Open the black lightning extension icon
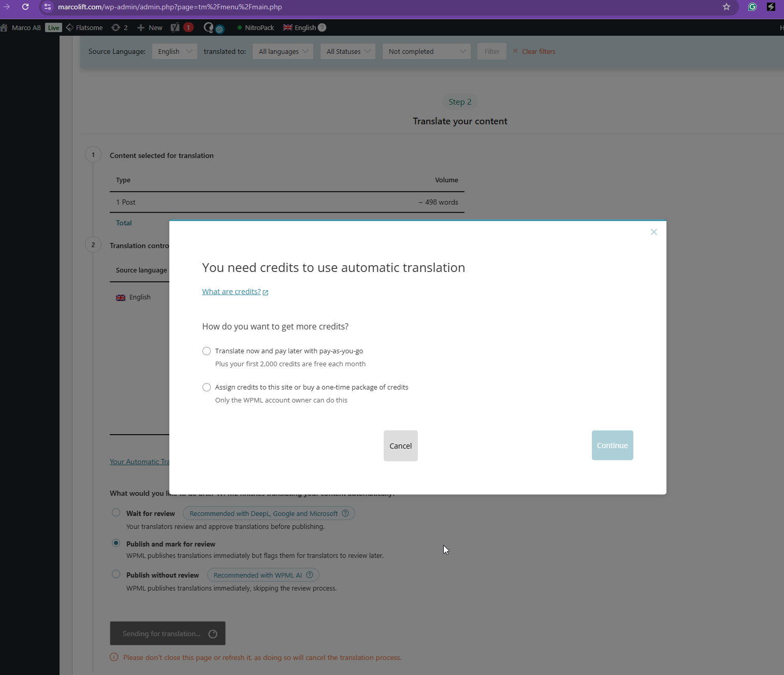This screenshot has height=675, width=784. coord(771,7)
